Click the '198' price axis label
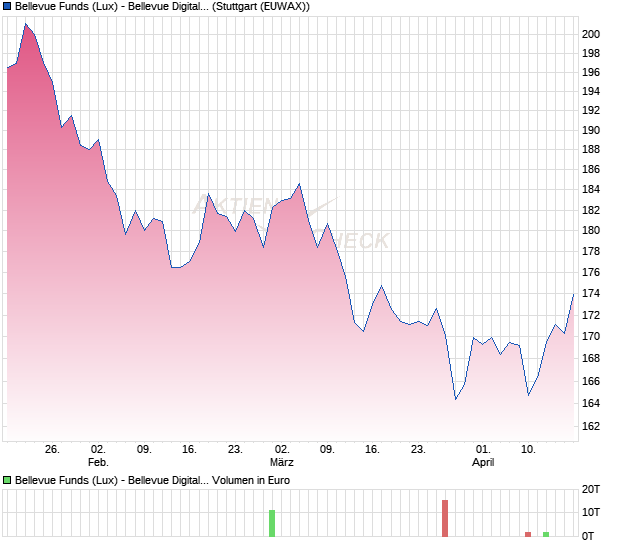The width and height of the screenshot is (620, 546). tap(591, 53)
